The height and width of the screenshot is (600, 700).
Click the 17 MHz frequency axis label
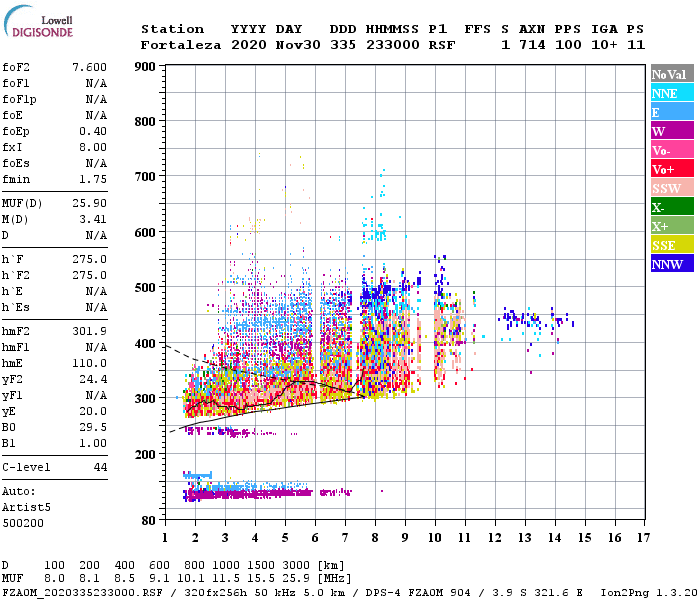[x=643, y=538]
